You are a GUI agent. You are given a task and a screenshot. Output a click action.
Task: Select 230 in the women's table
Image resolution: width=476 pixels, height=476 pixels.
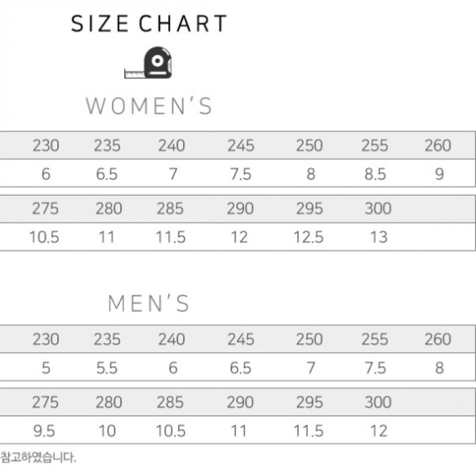coord(46,145)
